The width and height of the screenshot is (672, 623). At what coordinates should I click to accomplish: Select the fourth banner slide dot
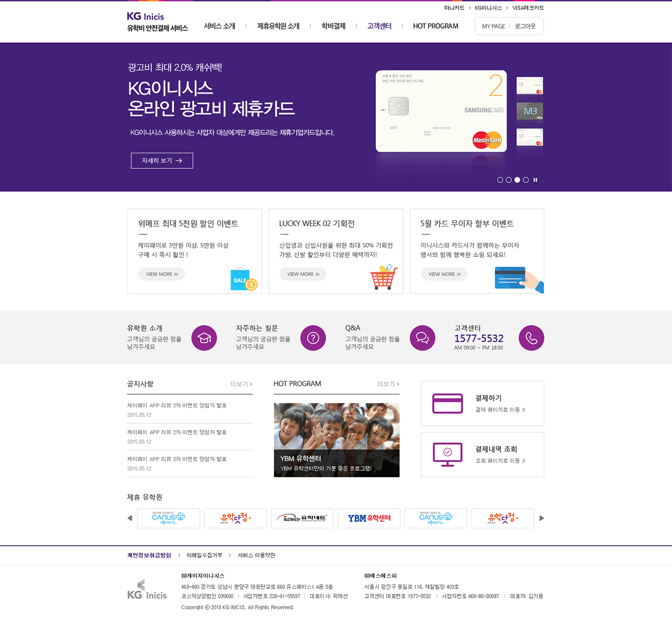526,180
